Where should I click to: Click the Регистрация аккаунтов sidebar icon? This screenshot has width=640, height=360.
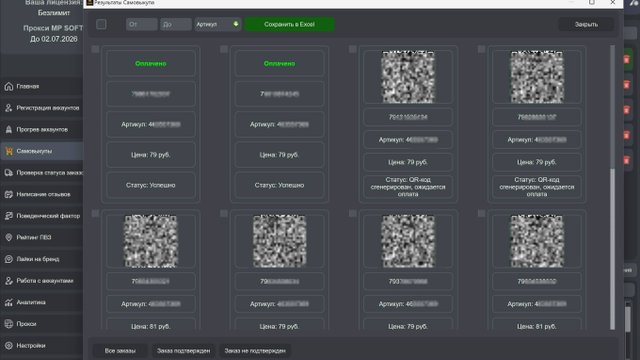[x=9, y=108]
